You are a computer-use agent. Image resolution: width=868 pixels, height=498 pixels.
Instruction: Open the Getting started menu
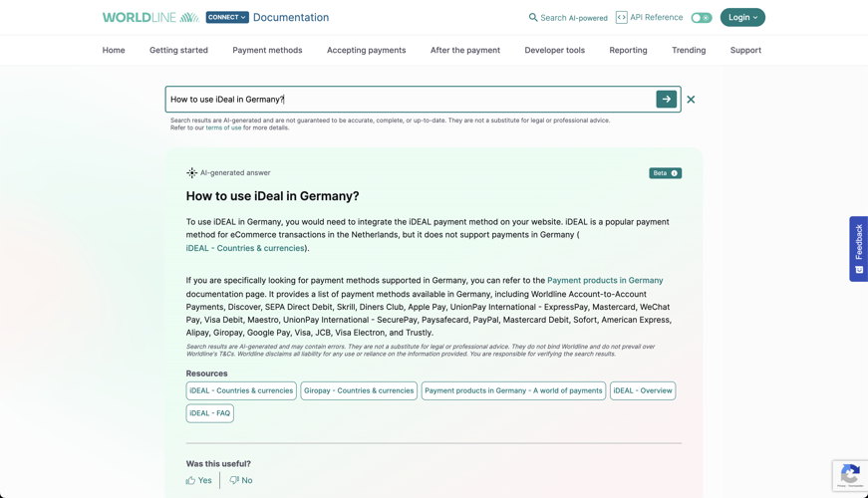178,50
